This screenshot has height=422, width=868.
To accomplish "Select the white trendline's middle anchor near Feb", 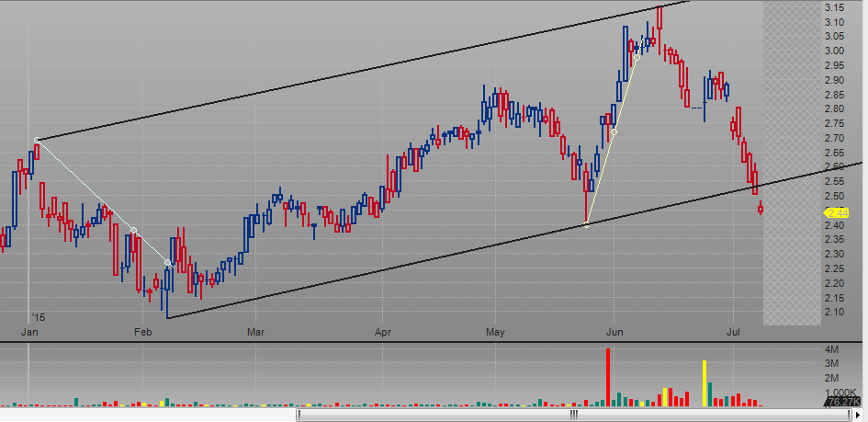I will click(x=133, y=230).
